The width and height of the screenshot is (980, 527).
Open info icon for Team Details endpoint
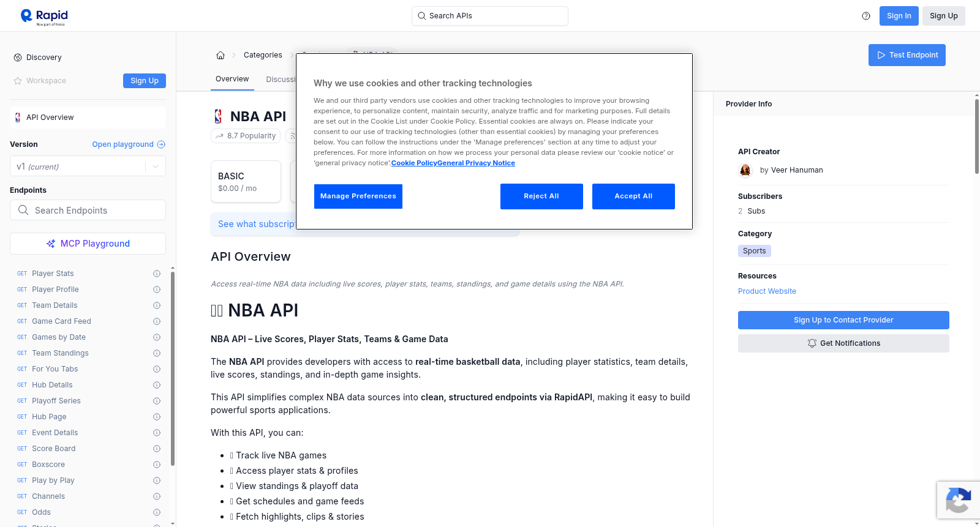157,305
